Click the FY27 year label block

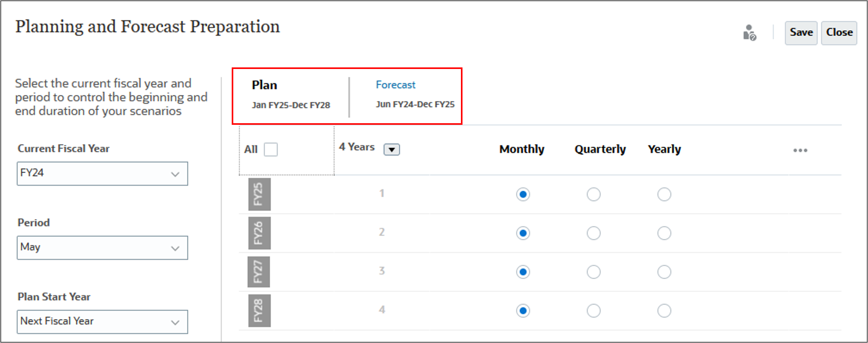coord(258,272)
